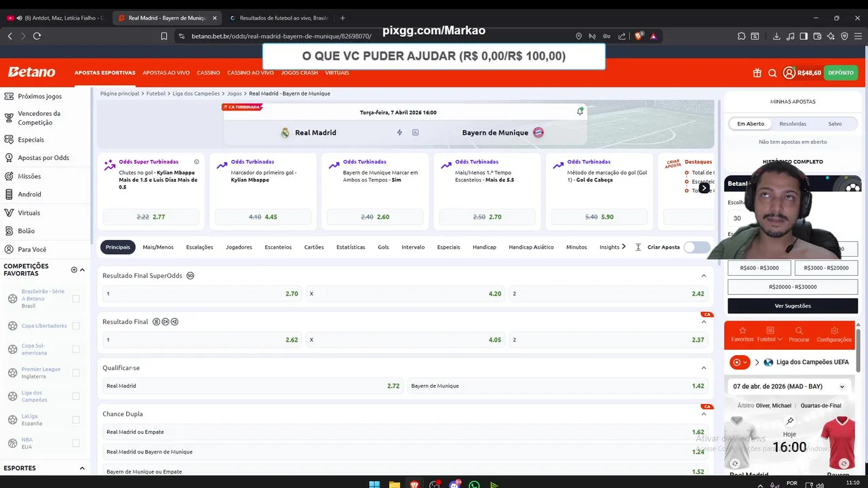Open Handicap Asiático market tab
868x488 pixels.
[x=531, y=247]
